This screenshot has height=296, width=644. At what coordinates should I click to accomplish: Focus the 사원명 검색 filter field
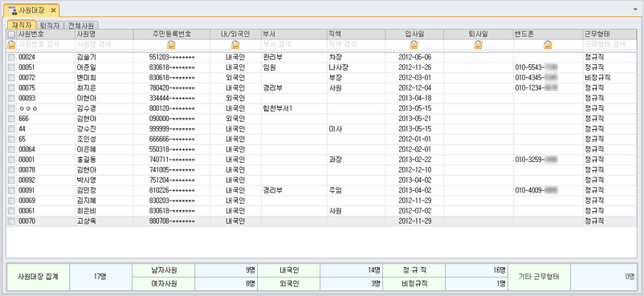[104, 44]
